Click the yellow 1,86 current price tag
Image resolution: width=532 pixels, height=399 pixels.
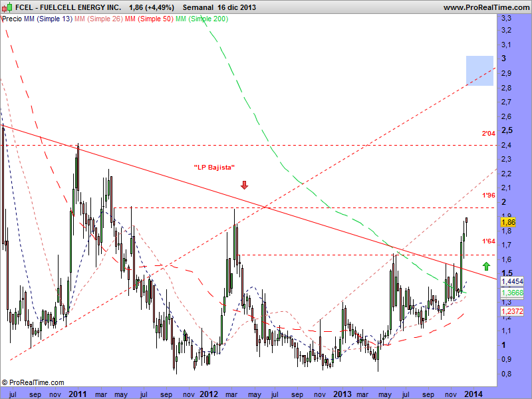(508, 222)
